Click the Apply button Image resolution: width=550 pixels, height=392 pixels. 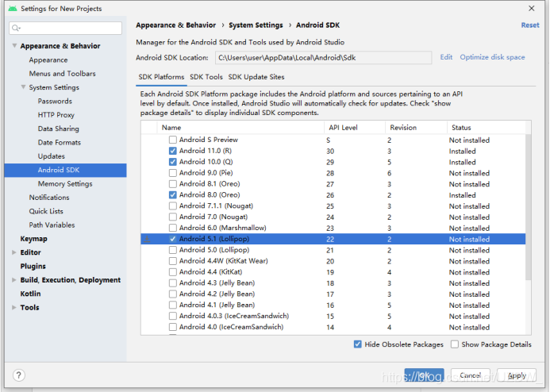[517, 375]
